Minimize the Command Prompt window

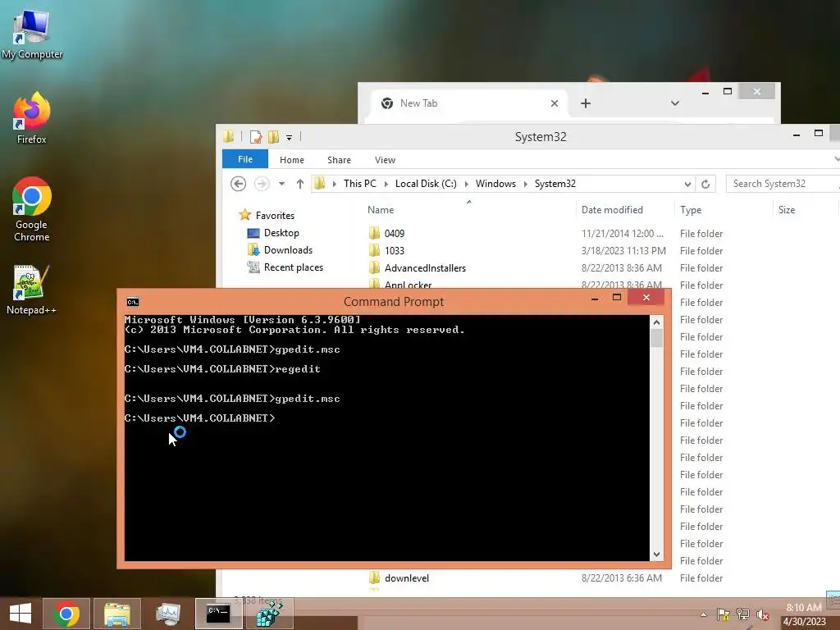(x=594, y=299)
